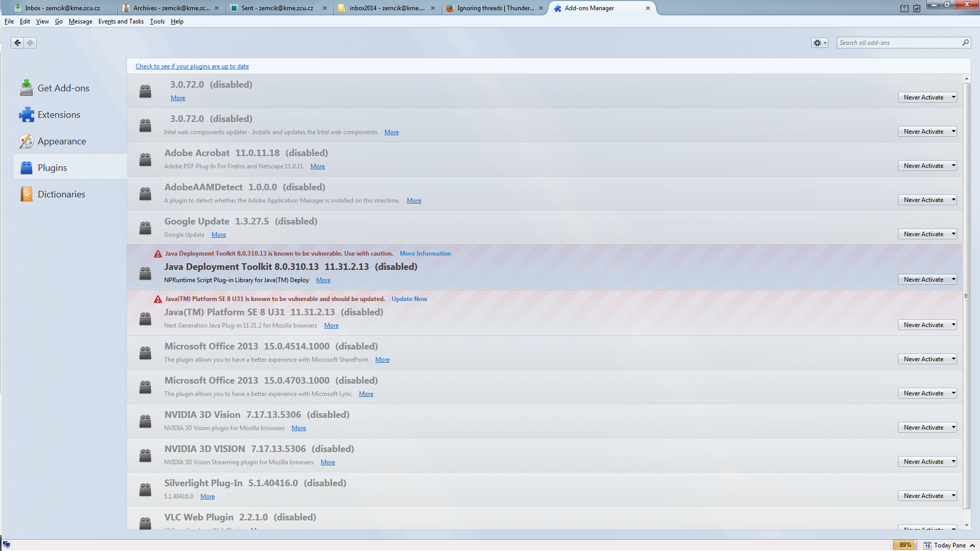The width and height of the screenshot is (980, 551).
Task: Click the back navigation arrow
Action: tap(17, 43)
